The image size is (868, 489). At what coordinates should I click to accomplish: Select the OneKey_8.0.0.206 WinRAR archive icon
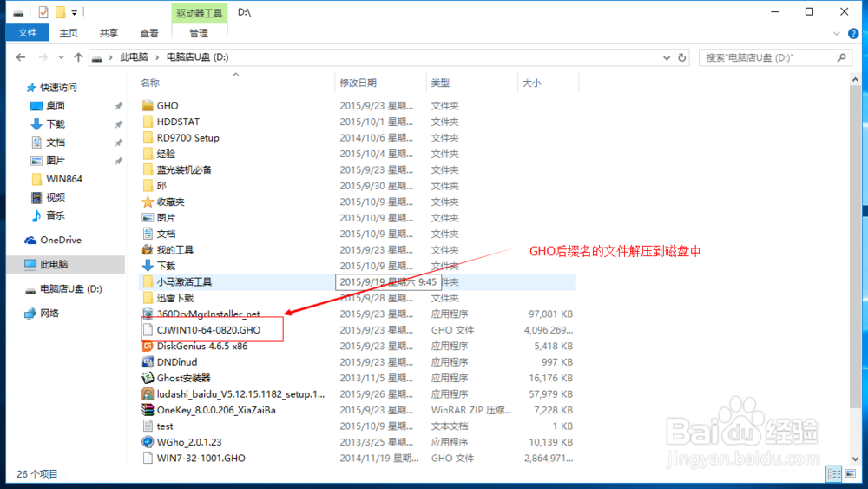[148, 410]
